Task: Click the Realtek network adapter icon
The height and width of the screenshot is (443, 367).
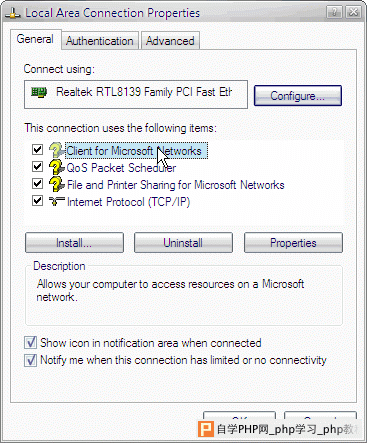Action: click(x=39, y=92)
